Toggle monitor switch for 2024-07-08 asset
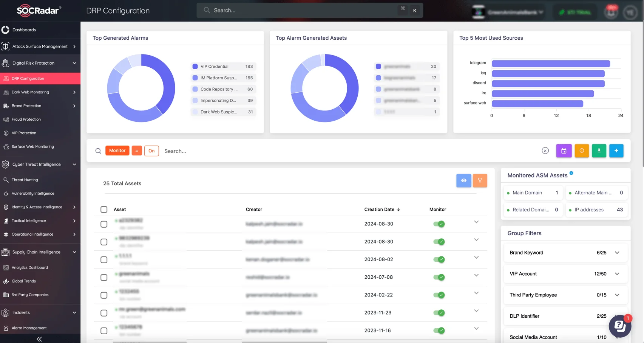The height and width of the screenshot is (343, 644). pos(439,277)
